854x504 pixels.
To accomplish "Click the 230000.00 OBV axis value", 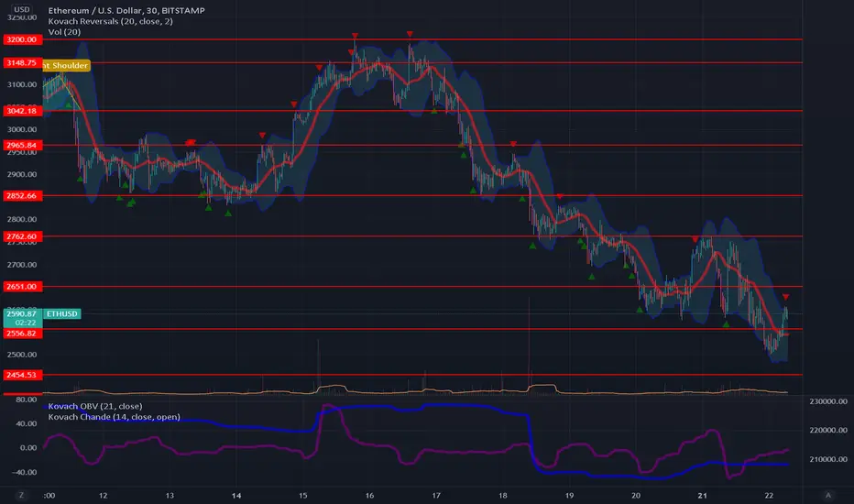I will click(828, 401).
